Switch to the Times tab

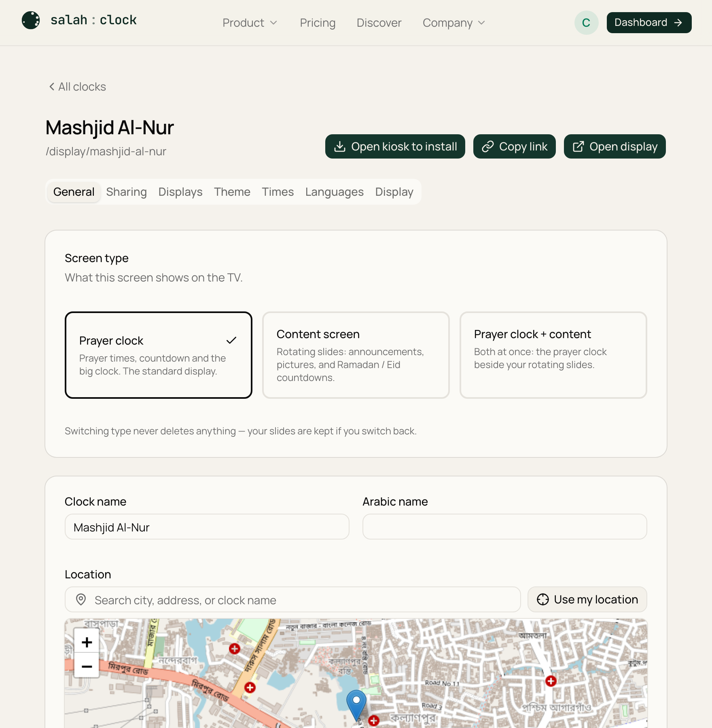[278, 192]
